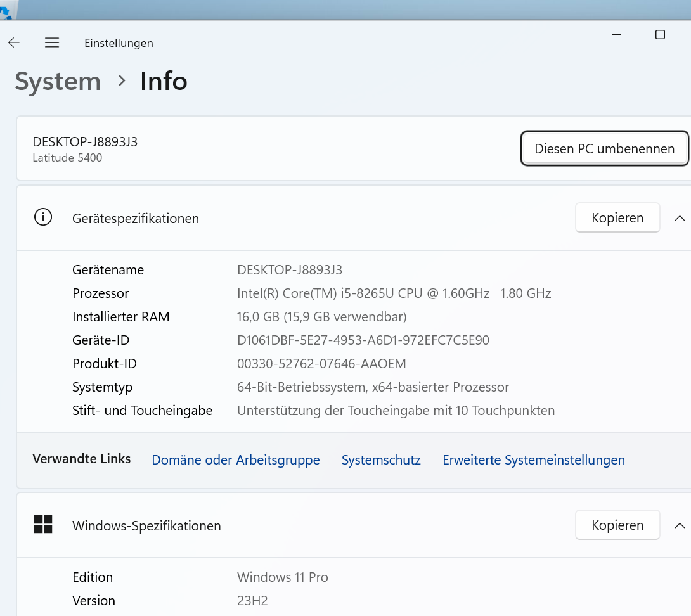Go back with the arrow icon
Screen dimensions: 691x616
pos(14,42)
